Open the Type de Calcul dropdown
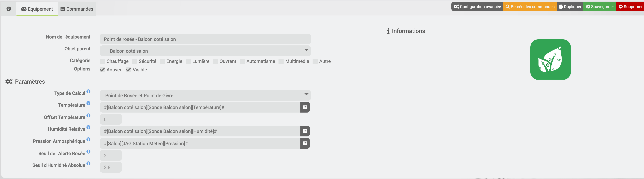Screen dimensions: 644x179 point(205,96)
